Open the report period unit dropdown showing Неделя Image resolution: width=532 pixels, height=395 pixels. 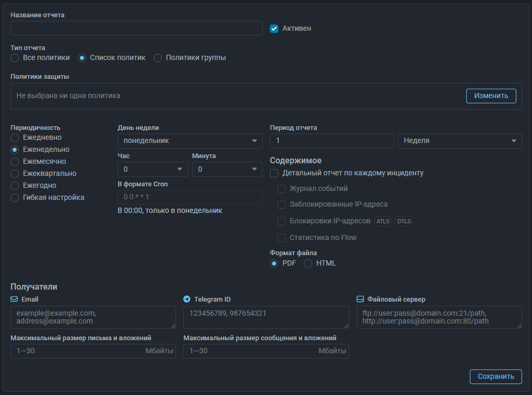click(459, 141)
